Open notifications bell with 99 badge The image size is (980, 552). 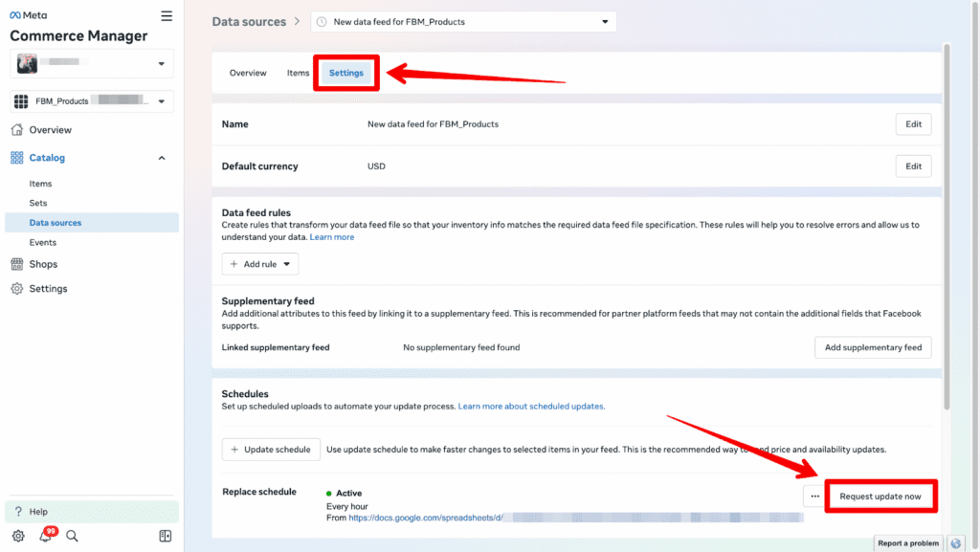46,535
